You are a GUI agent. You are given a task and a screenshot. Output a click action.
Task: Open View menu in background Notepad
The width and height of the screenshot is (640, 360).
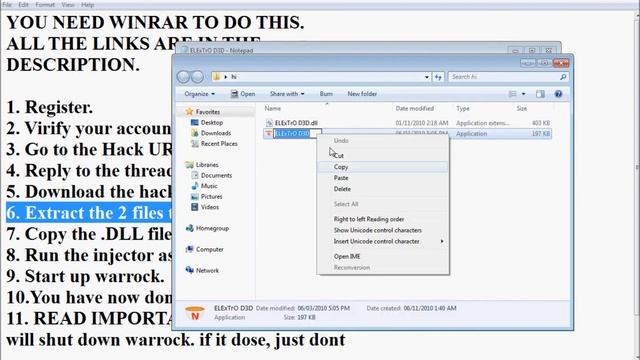point(68,5)
